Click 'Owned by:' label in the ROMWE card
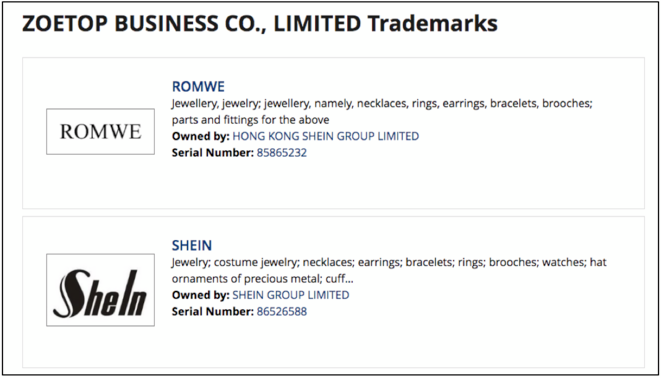This screenshot has width=661, height=378. (200, 136)
